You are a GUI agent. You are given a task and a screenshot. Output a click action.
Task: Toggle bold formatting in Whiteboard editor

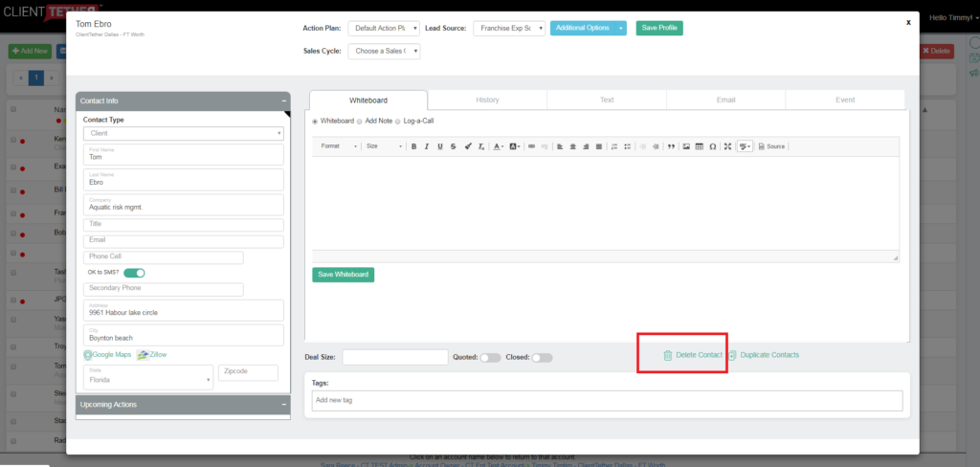click(x=413, y=146)
